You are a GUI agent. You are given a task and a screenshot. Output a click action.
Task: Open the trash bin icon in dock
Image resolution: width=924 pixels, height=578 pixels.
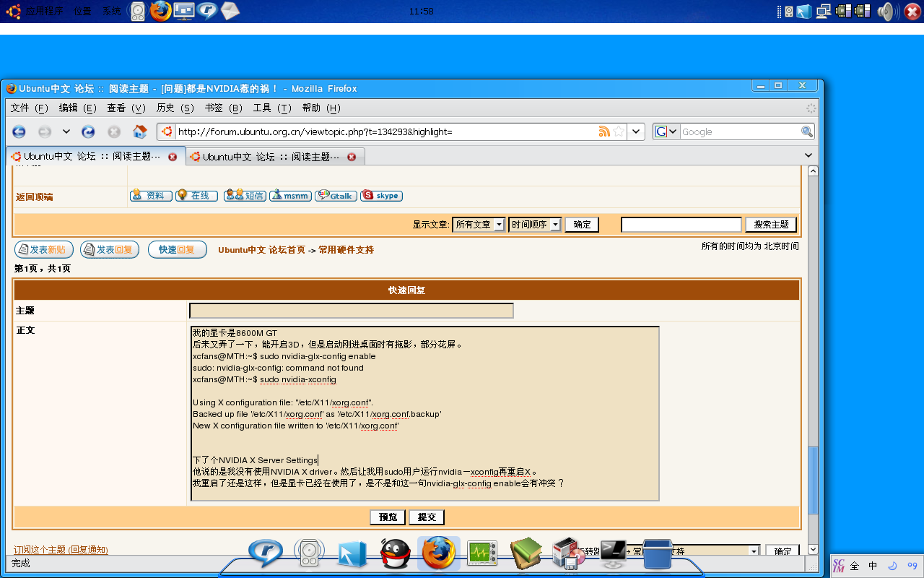click(x=657, y=554)
